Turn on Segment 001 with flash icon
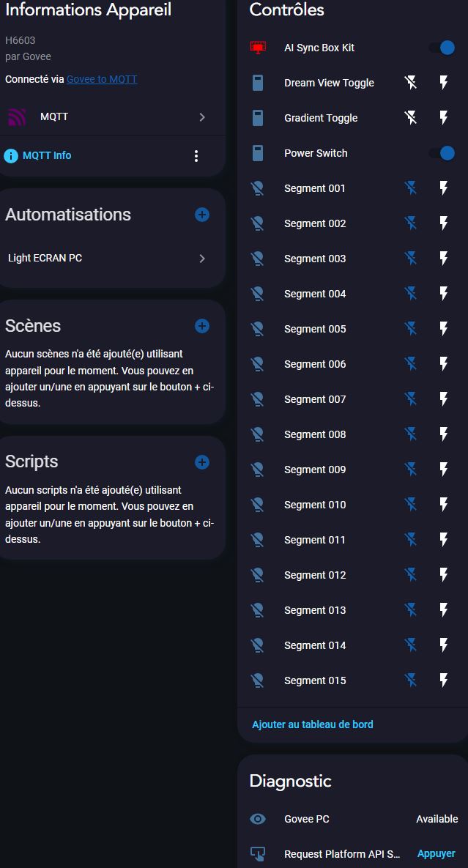468x868 pixels. (443, 188)
